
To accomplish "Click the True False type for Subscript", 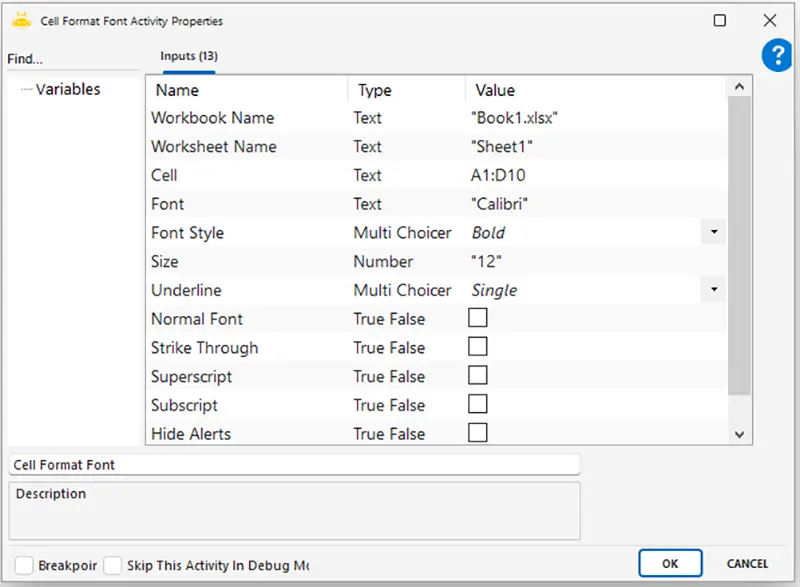I will [389, 405].
